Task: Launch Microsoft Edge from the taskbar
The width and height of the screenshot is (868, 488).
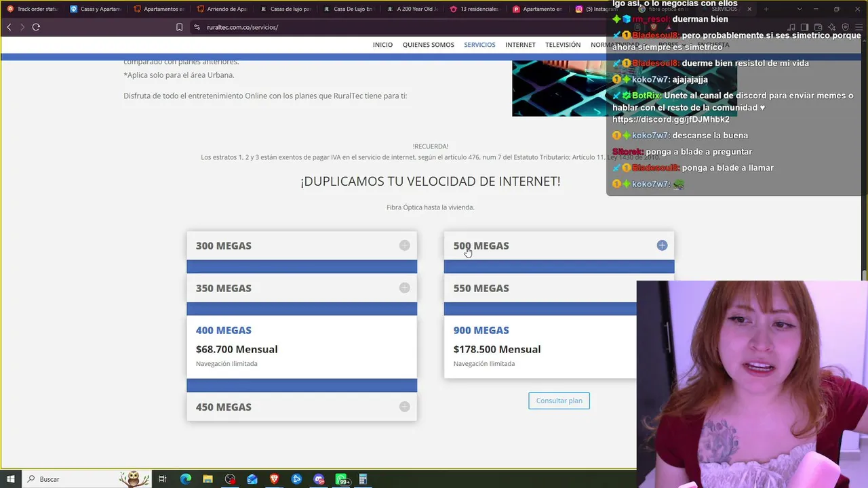Action: coord(186,479)
